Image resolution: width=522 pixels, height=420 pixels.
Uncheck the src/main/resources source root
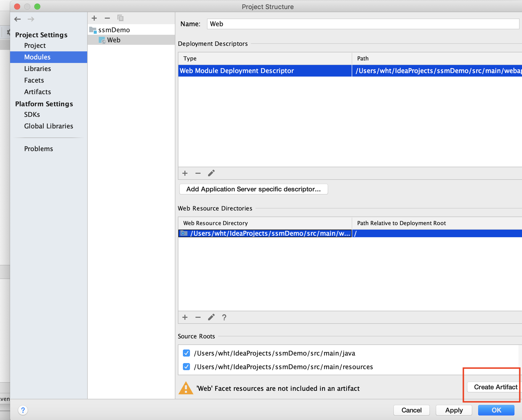pos(186,367)
